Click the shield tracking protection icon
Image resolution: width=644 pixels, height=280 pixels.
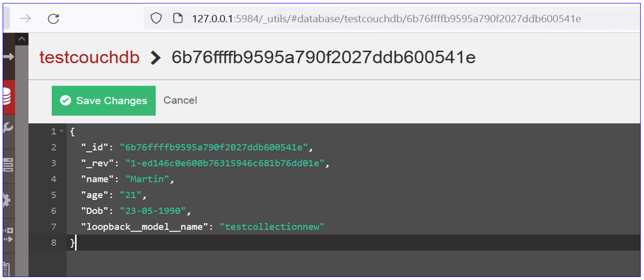156,18
